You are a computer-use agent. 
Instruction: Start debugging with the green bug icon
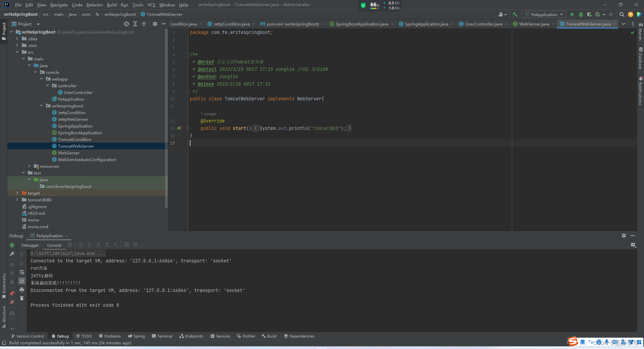click(581, 14)
